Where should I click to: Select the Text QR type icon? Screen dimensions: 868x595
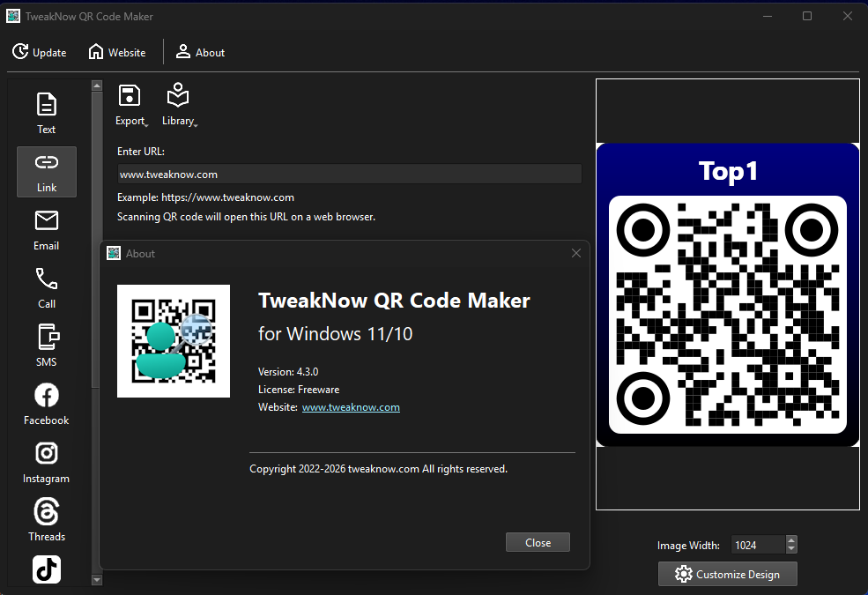pyautogui.click(x=46, y=114)
